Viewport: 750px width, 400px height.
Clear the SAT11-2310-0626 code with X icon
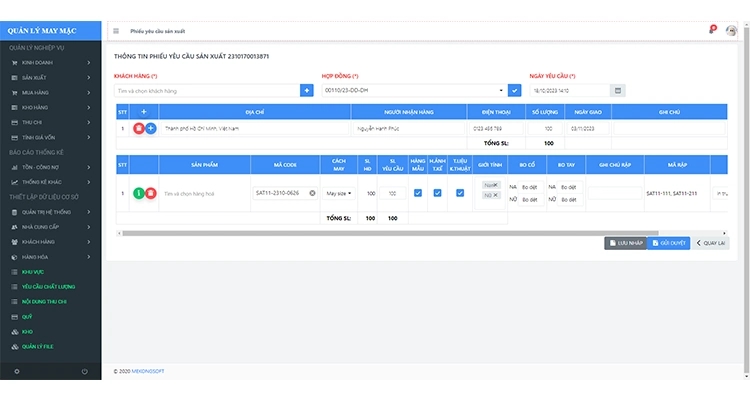pos(312,192)
